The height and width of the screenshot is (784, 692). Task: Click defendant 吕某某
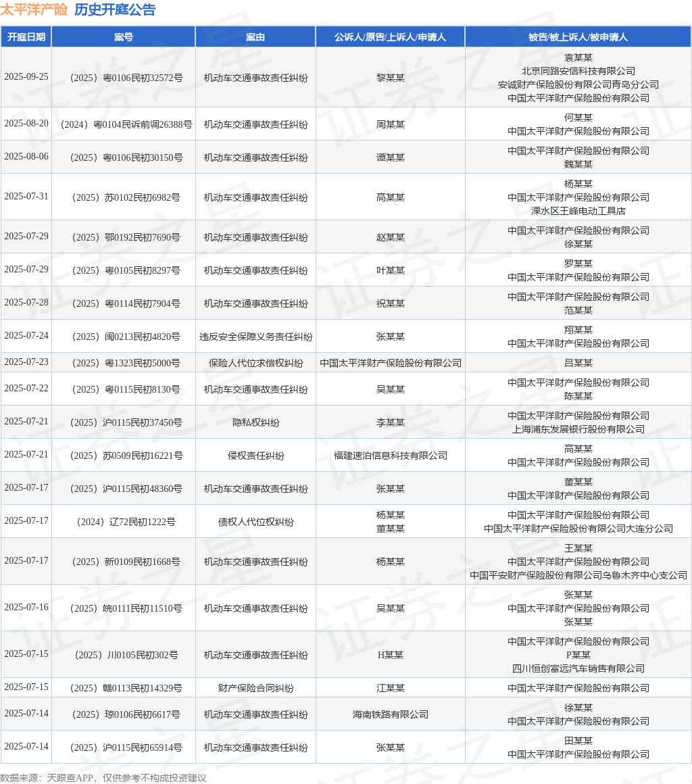click(578, 363)
